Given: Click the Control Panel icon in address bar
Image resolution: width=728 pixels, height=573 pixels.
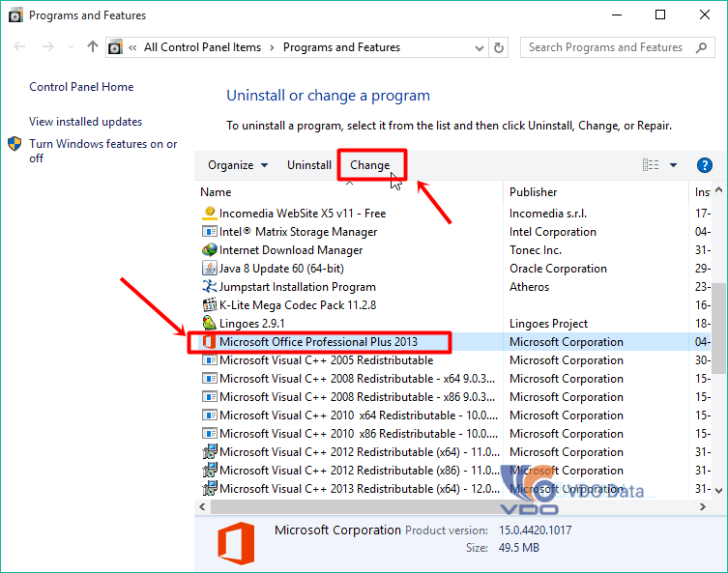Looking at the screenshot, I should coord(115,47).
